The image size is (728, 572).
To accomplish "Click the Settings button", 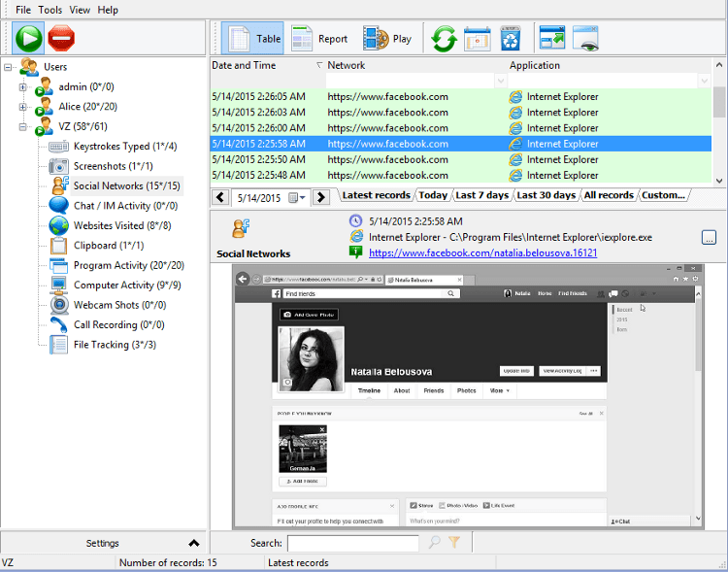I will [103, 543].
